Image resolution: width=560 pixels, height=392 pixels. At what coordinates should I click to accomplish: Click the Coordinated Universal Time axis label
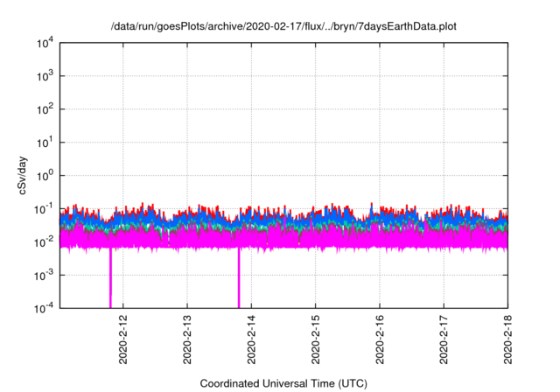point(283,383)
